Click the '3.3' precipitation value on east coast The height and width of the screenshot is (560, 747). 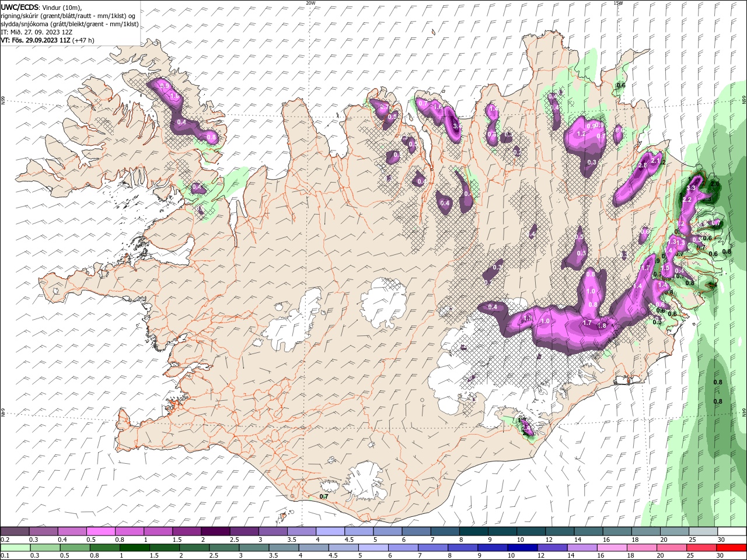[691, 188]
